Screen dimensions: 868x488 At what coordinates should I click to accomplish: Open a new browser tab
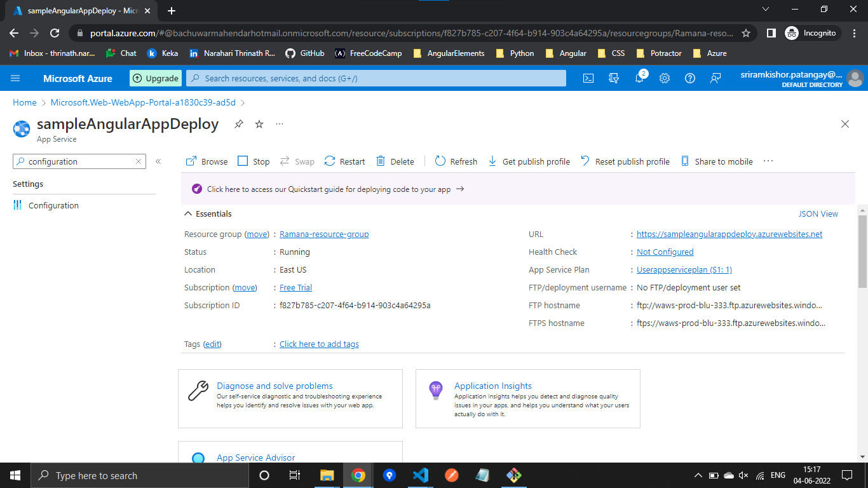pos(172,10)
